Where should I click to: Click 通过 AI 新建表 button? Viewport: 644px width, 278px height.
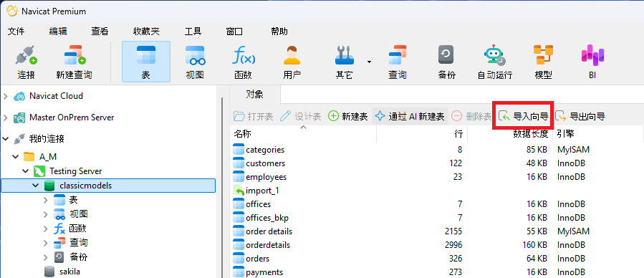point(410,117)
